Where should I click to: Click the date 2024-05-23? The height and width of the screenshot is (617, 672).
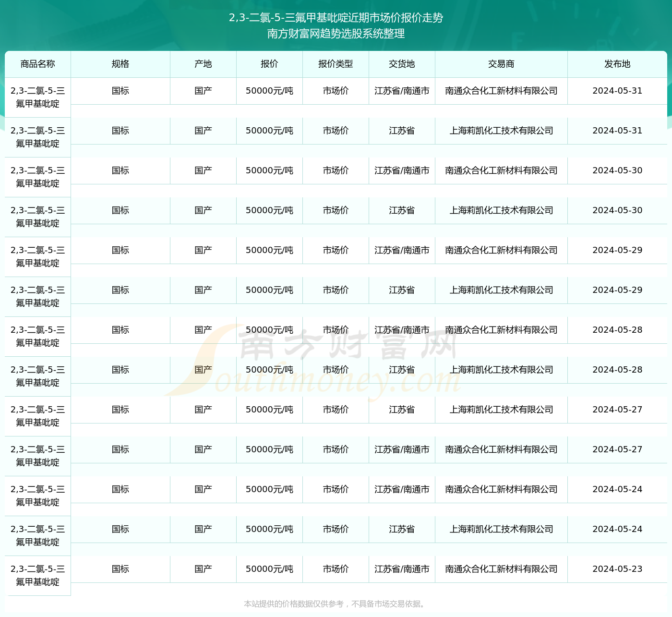pos(617,569)
